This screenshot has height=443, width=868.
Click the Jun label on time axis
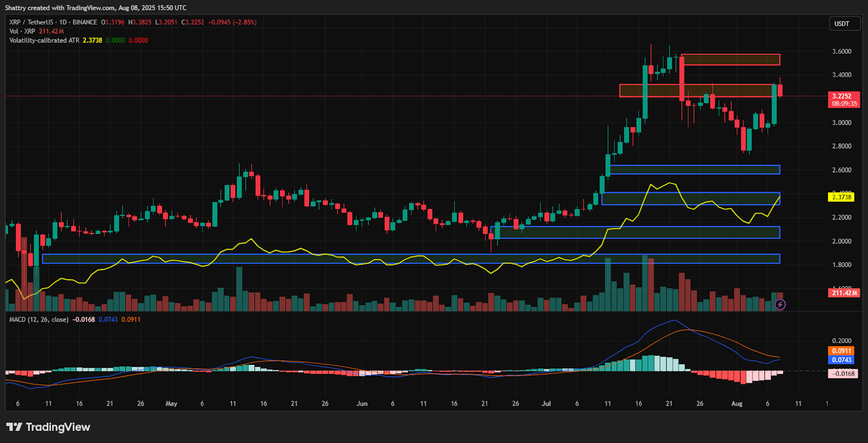pyautogui.click(x=362, y=403)
